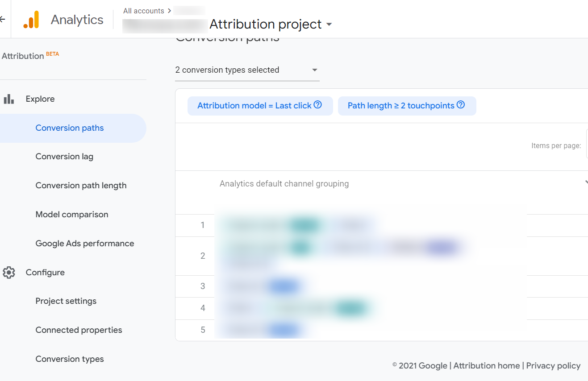The width and height of the screenshot is (588, 381).
Task: Open Conversion lag report
Action: [64, 157]
